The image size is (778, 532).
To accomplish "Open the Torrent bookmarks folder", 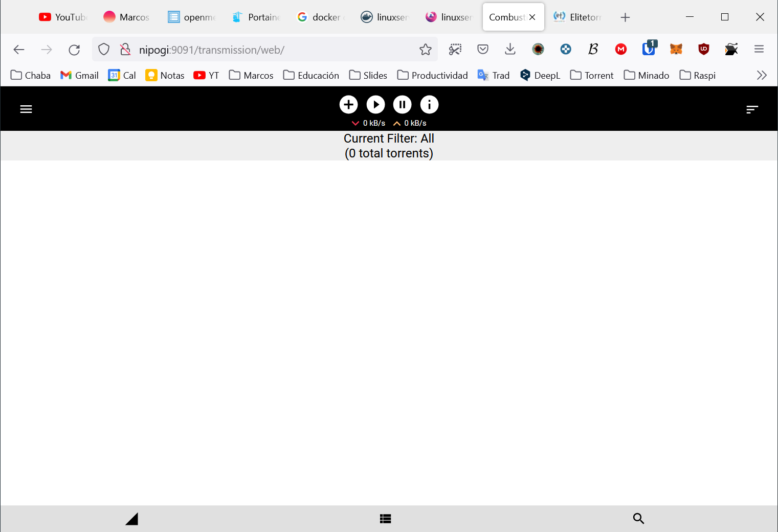I will (x=592, y=76).
